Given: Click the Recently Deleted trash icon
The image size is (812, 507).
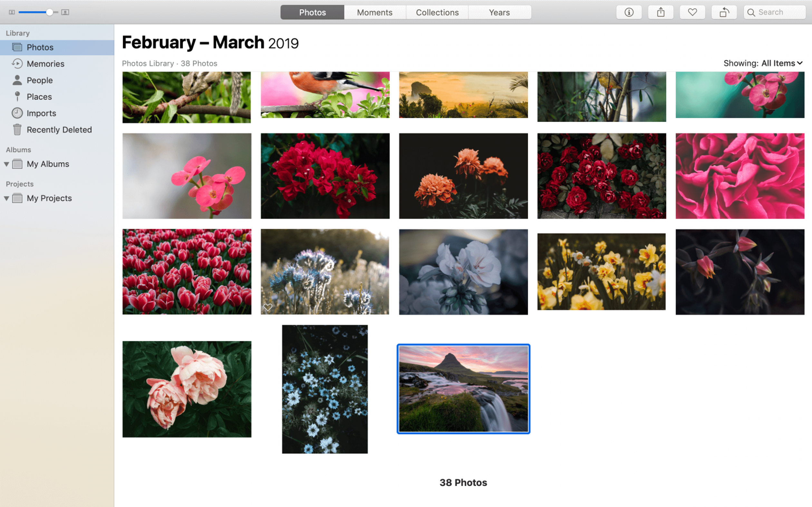Looking at the screenshot, I should click(x=16, y=129).
